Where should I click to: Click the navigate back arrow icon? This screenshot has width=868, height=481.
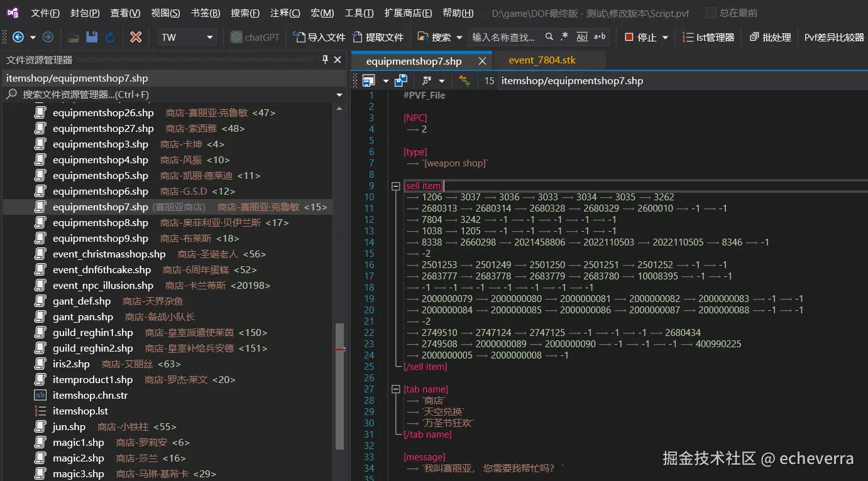[x=18, y=37]
